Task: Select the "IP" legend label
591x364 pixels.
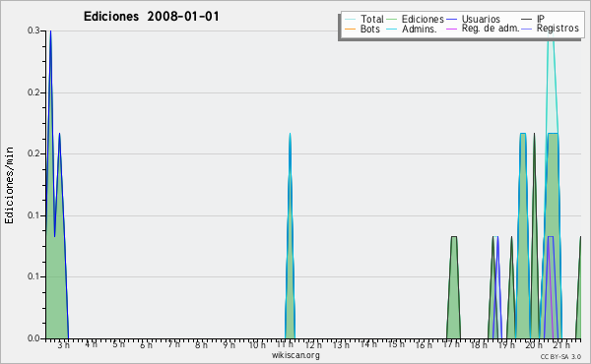Action: (541, 19)
